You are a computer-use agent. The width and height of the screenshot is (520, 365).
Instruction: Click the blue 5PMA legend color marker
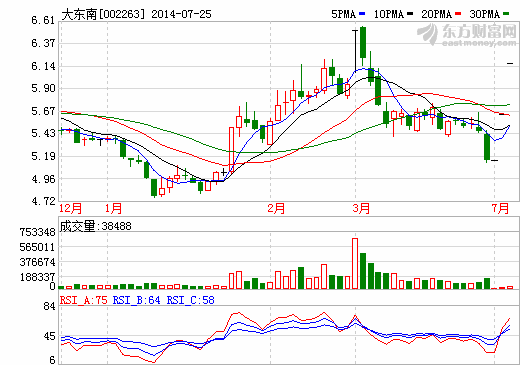(362, 14)
